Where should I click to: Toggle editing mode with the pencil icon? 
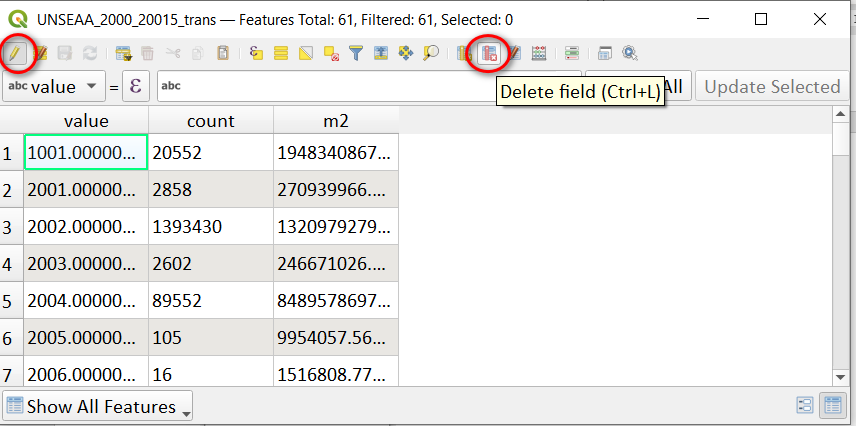pos(15,54)
